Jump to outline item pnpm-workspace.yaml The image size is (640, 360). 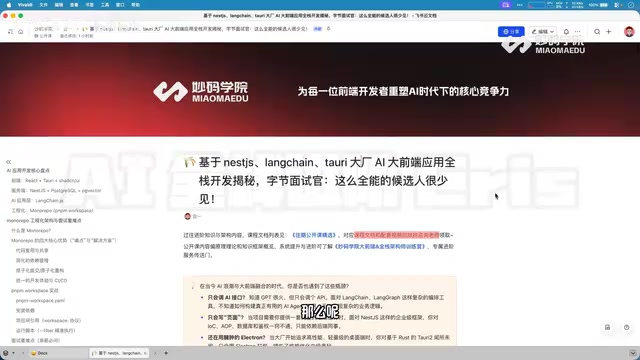[40, 300]
